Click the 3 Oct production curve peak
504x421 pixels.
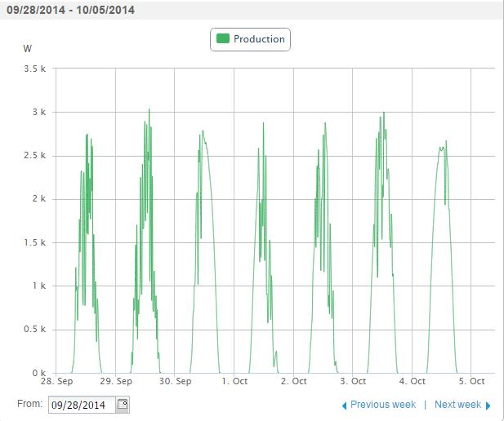click(x=382, y=114)
